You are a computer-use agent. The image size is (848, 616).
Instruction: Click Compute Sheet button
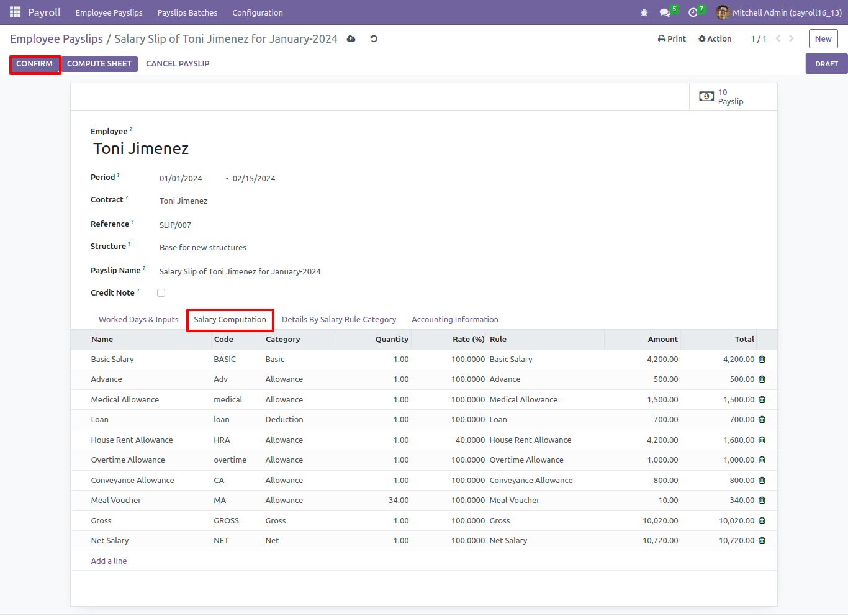tap(99, 64)
